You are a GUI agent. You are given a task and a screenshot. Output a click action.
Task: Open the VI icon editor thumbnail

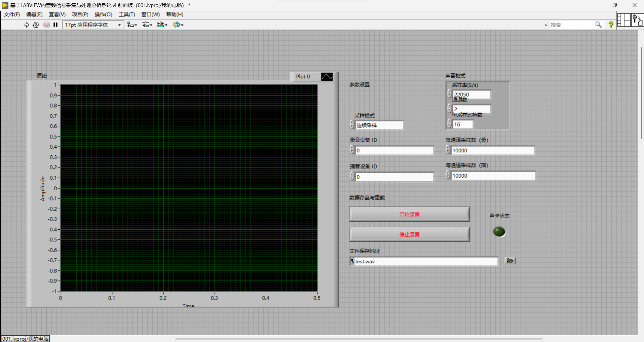coord(638,20)
